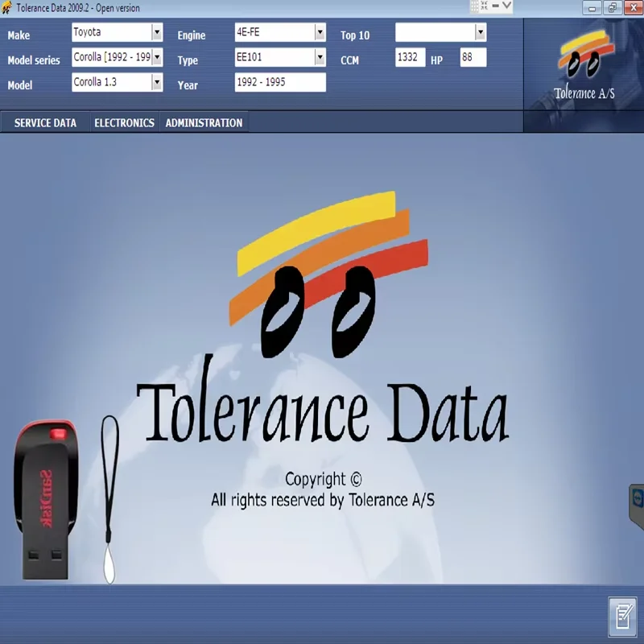Open the Make dropdown showing Toyota
This screenshot has width=644, height=644.
coord(117,32)
